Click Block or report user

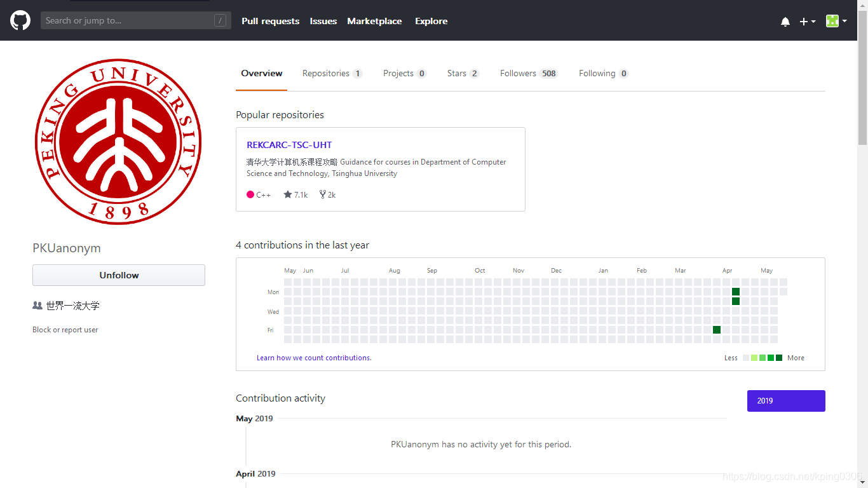(65, 330)
